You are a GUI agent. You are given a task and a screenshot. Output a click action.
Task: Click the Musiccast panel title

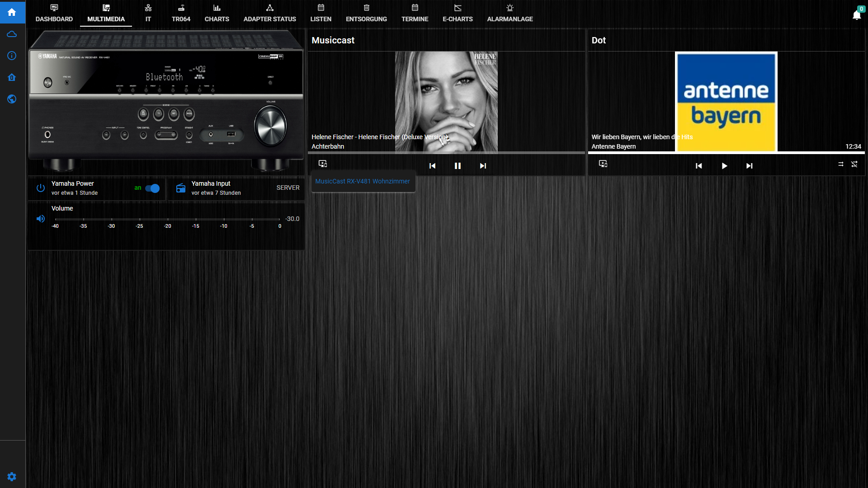[x=333, y=40]
